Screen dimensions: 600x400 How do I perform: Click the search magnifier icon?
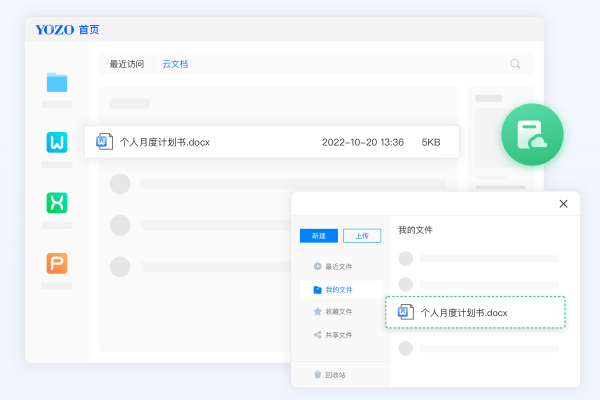(x=516, y=64)
